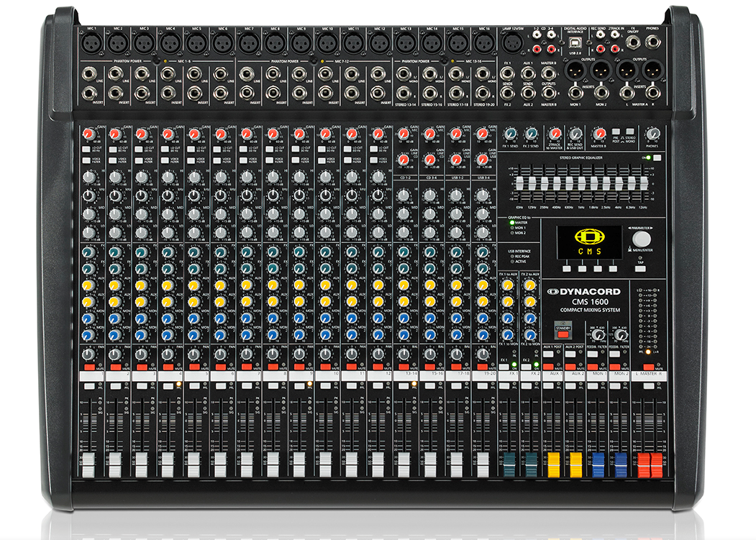Toggle the PRE/POST switch
Image resolution: width=756 pixels, height=540 pixels.
(616, 131)
